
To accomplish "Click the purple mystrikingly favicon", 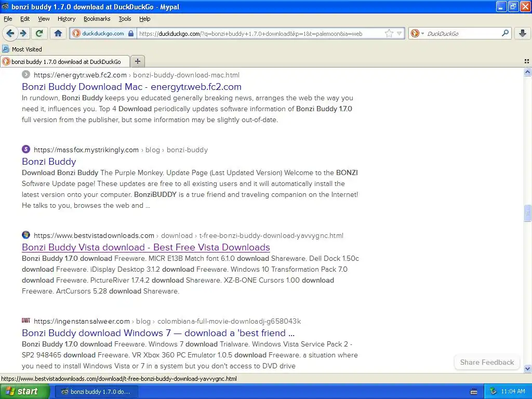I will (26, 149).
